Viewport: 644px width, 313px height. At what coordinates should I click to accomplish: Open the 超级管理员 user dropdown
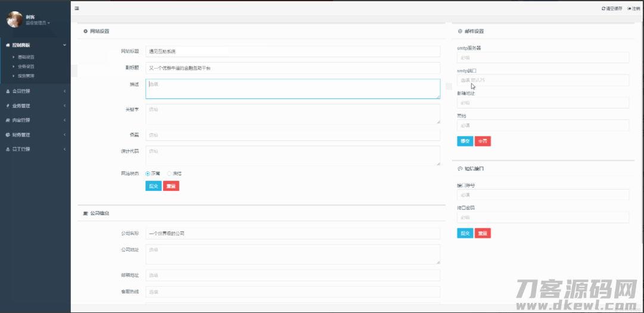38,23
